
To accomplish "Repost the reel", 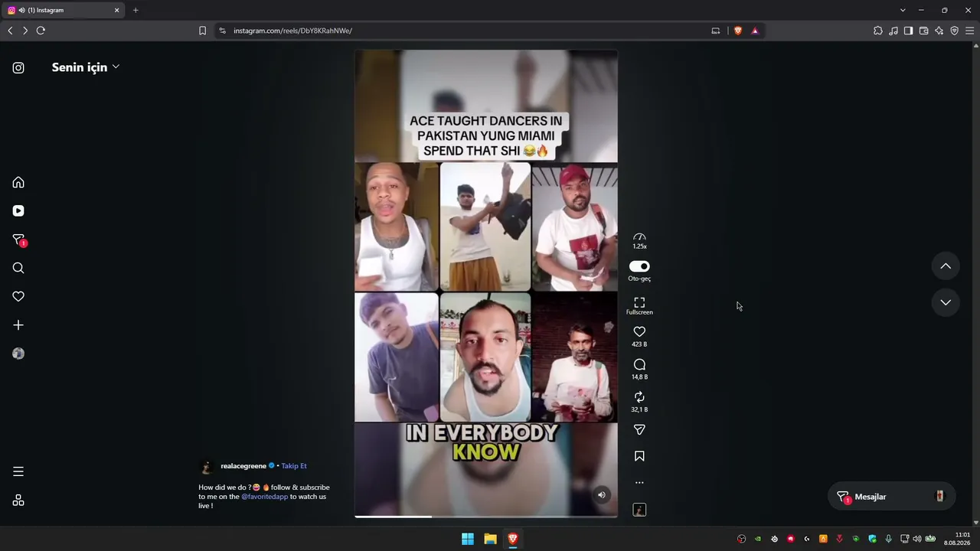I will click(639, 397).
